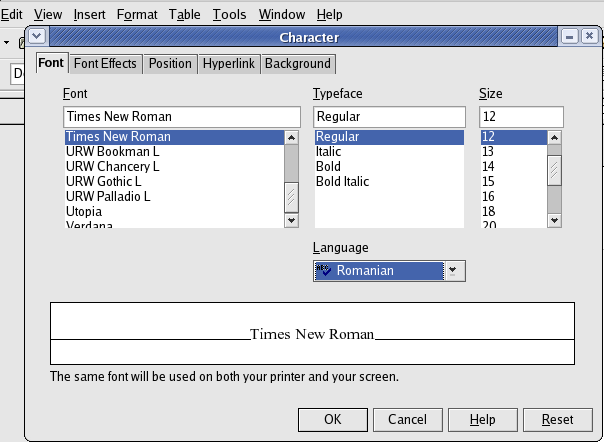
Task: Select size 16 in list
Action: click(514, 197)
